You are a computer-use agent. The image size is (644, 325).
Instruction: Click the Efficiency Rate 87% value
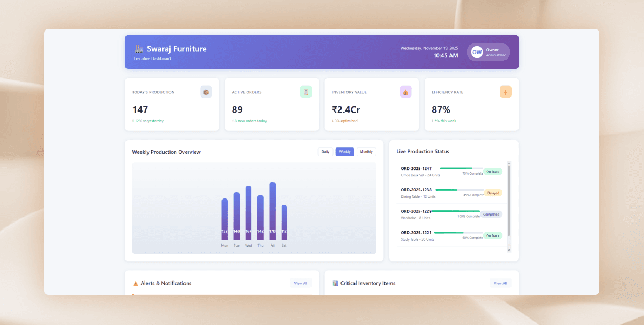point(441,109)
